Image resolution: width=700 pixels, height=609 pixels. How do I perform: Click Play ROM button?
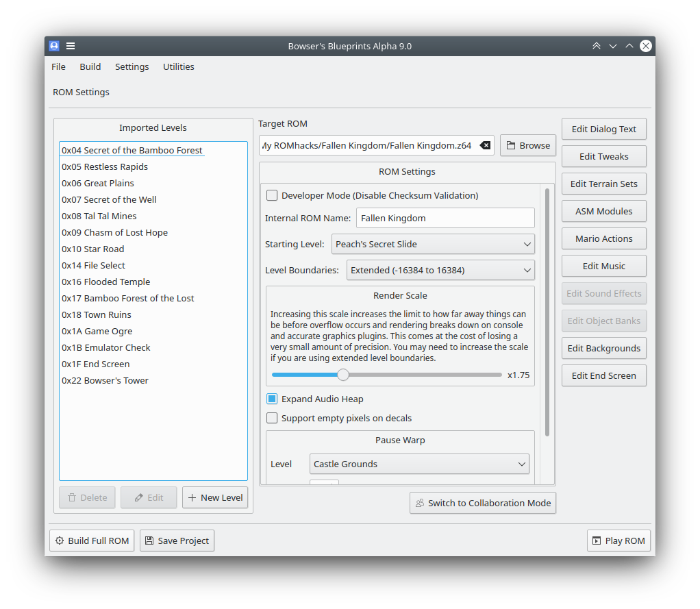click(x=618, y=540)
